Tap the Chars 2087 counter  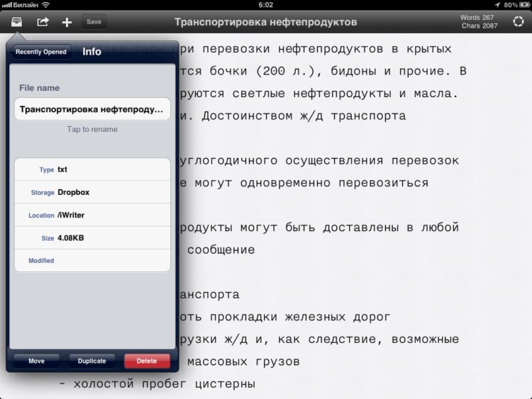pyautogui.click(x=480, y=26)
